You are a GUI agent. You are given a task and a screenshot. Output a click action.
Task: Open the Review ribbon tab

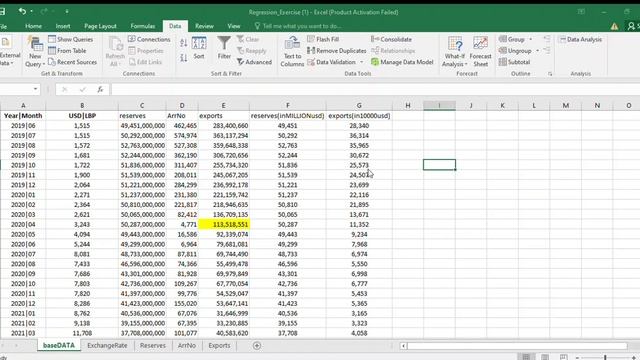pos(204,26)
